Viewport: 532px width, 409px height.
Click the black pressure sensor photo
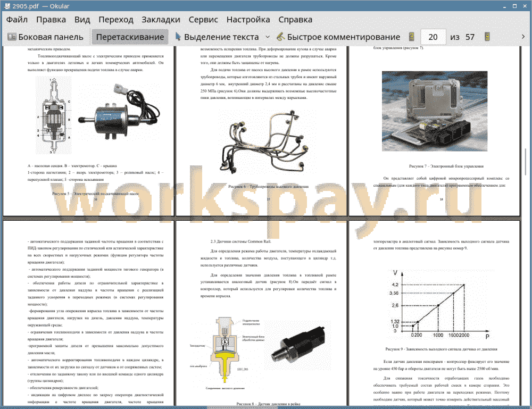pos(298,345)
